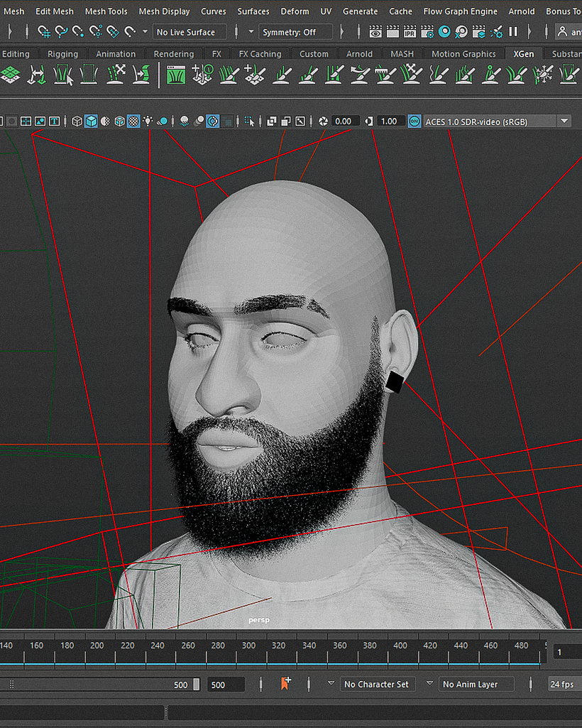Open the No Anim Layer dropdown
The height and width of the screenshot is (728, 582).
click(476, 684)
